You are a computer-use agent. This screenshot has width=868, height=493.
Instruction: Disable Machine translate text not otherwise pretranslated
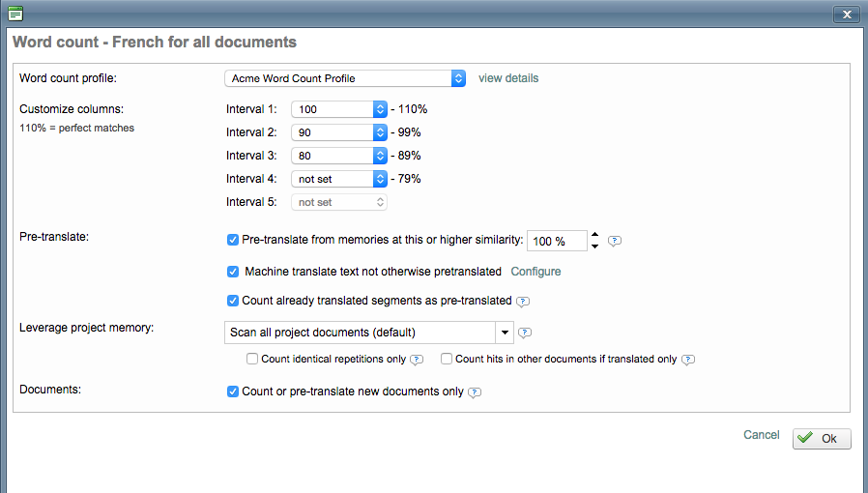(x=233, y=272)
